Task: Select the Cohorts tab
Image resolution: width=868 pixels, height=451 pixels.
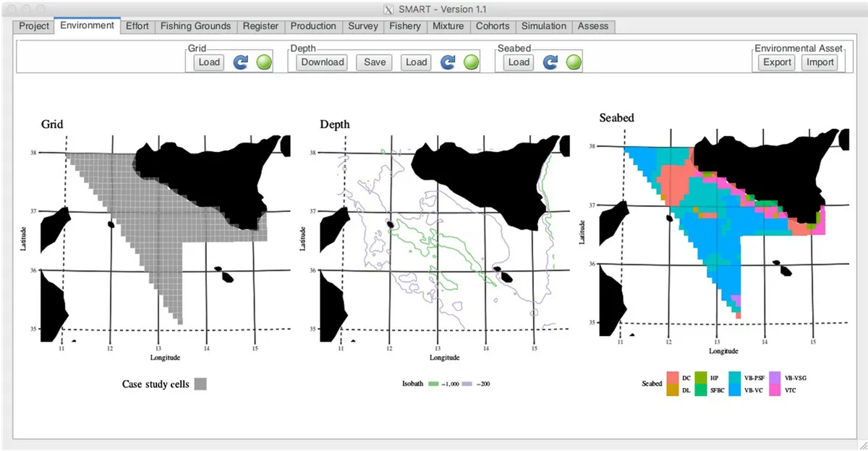Action: coord(493,26)
